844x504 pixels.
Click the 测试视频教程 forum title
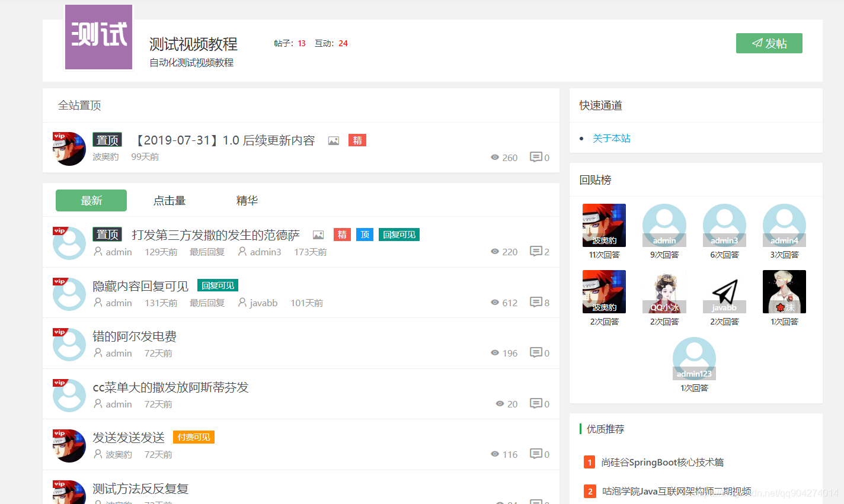[193, 44]
